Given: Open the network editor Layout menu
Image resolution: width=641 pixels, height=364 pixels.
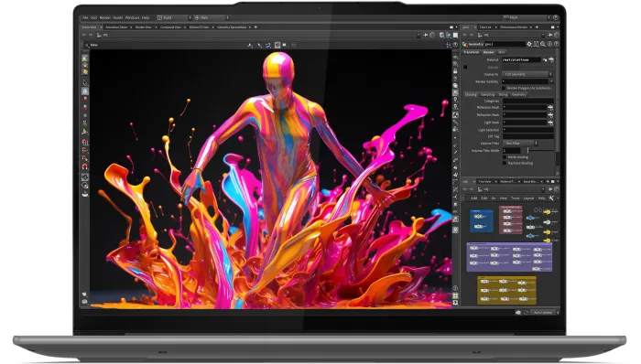Looking at the screenshot, I should pos(528,198).
